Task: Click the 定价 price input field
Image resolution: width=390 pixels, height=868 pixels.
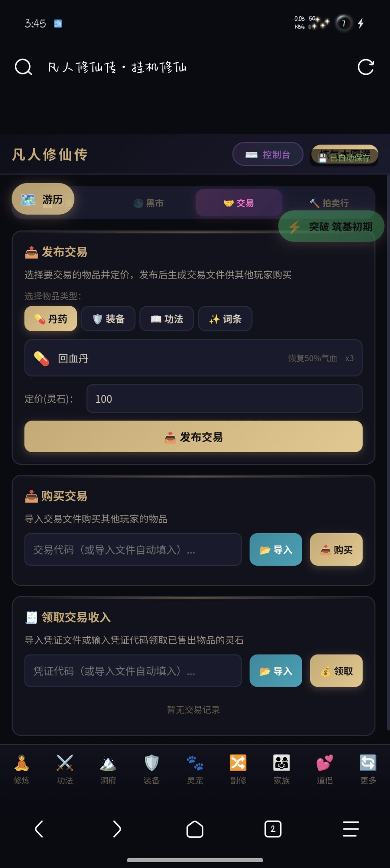Action: (x=224, y=399)
